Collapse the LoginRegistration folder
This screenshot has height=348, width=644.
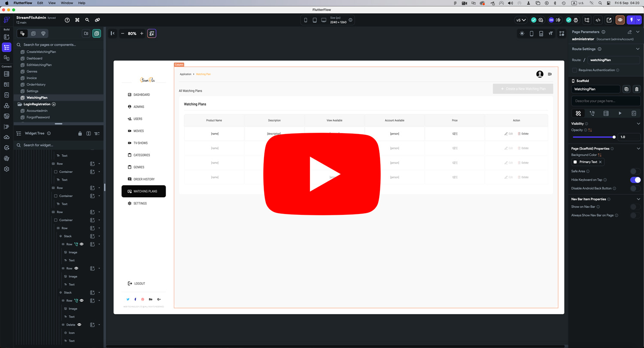coord(20,104)
